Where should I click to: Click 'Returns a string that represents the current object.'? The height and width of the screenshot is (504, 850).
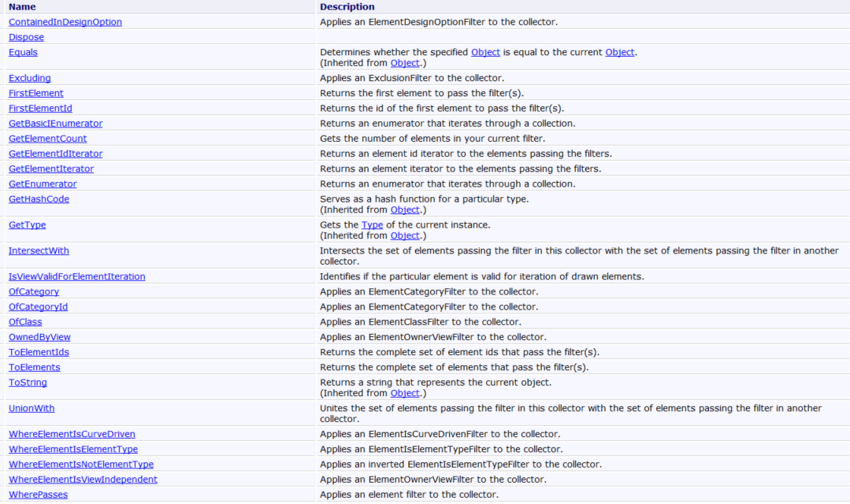436,383
